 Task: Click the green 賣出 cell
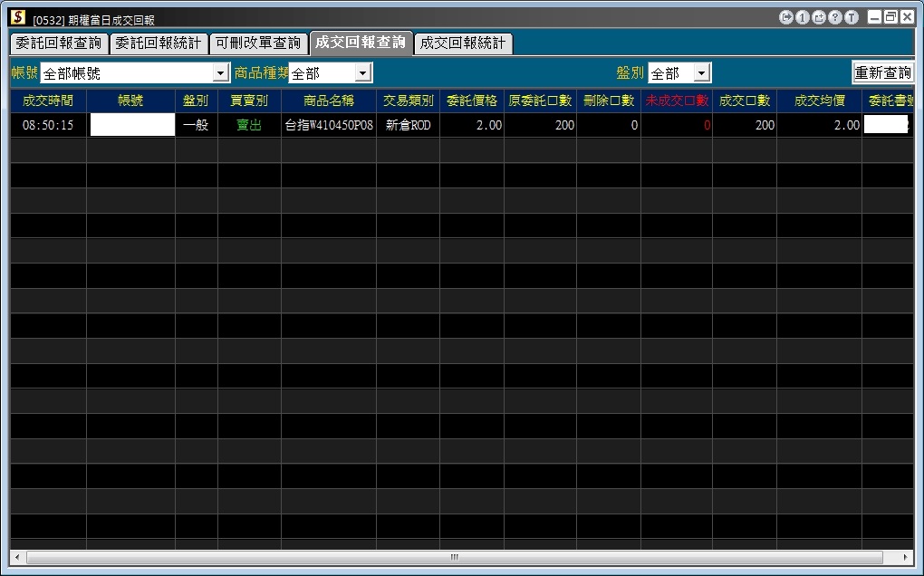pyautogui.click(x=249, y=125)
